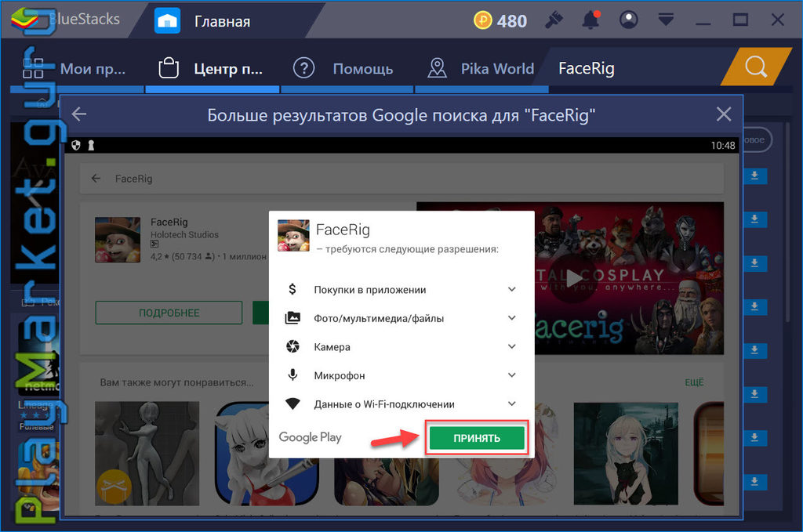Open FaceRig app icon in listing

(x=118, y=240)
